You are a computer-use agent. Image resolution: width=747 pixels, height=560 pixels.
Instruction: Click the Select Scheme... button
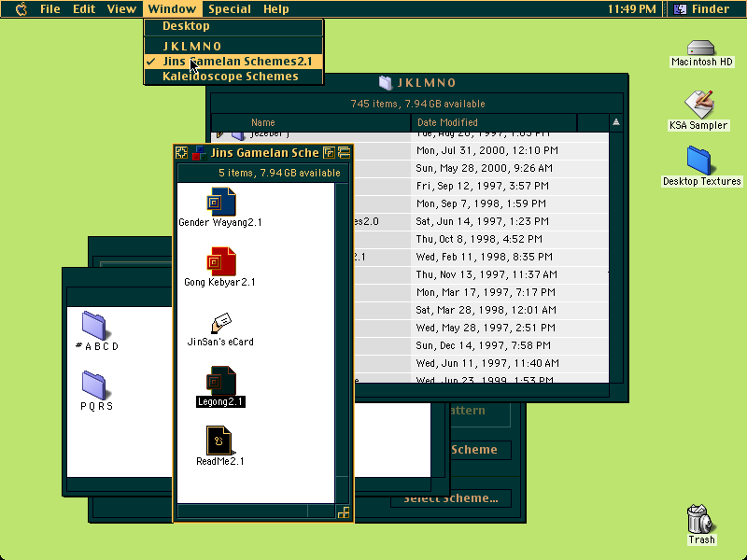(451, 498)
